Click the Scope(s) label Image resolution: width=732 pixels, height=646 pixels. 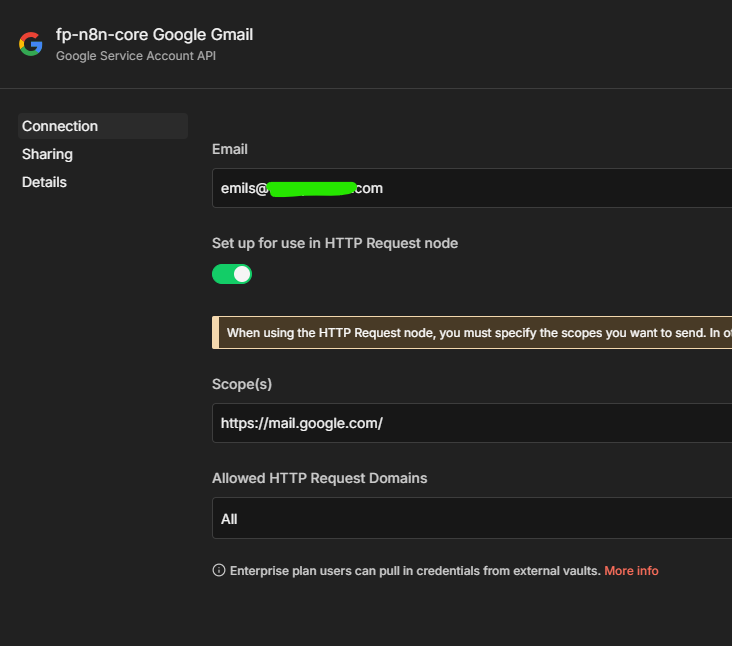point(242,384)
